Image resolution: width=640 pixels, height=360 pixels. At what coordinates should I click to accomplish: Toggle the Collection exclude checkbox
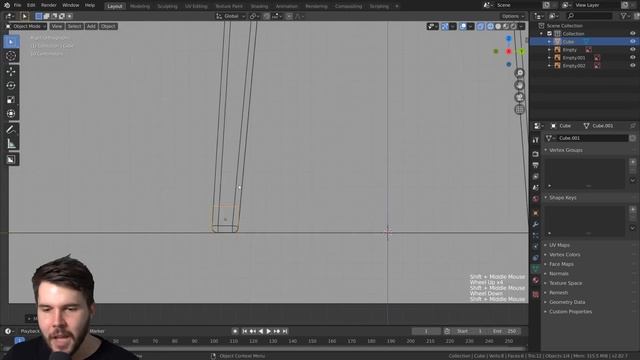[x=549, y=33]
